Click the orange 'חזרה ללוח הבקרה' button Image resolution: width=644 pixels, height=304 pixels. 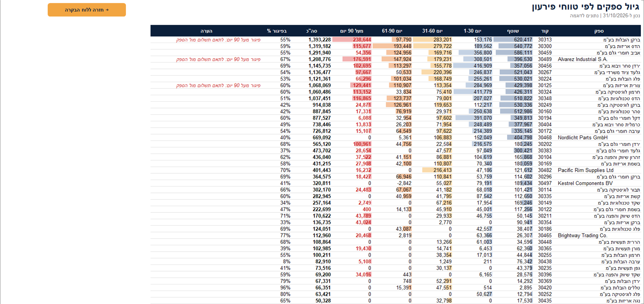87,10
